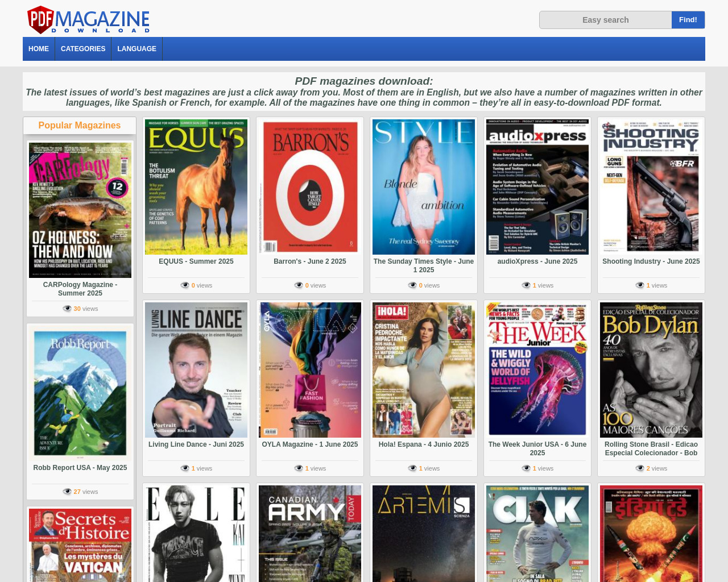Click the CARPology Oz Holness cover
The width and height of the screenshot is (728, 582).
click(x=80, y=210)
